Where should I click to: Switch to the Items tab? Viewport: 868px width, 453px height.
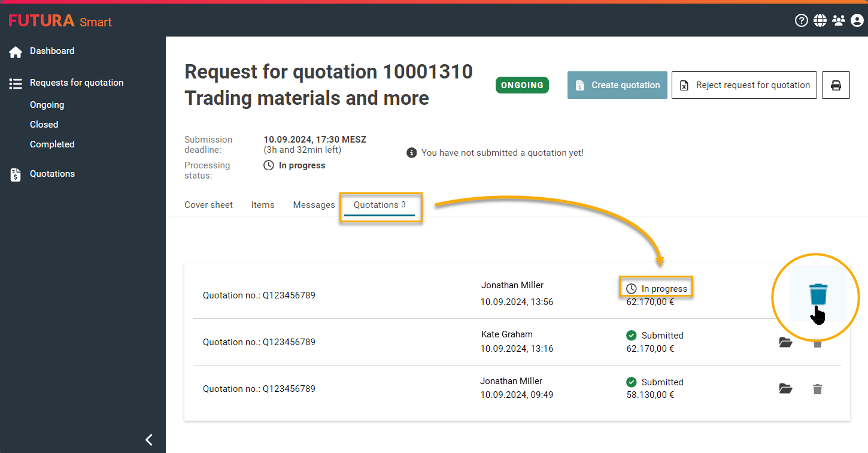(263, 205)
